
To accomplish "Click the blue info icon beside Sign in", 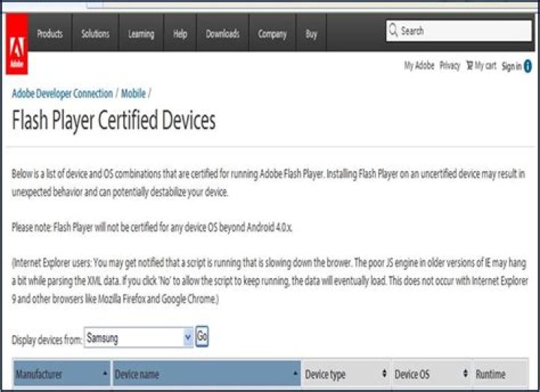I will click(x=527, y=66).
